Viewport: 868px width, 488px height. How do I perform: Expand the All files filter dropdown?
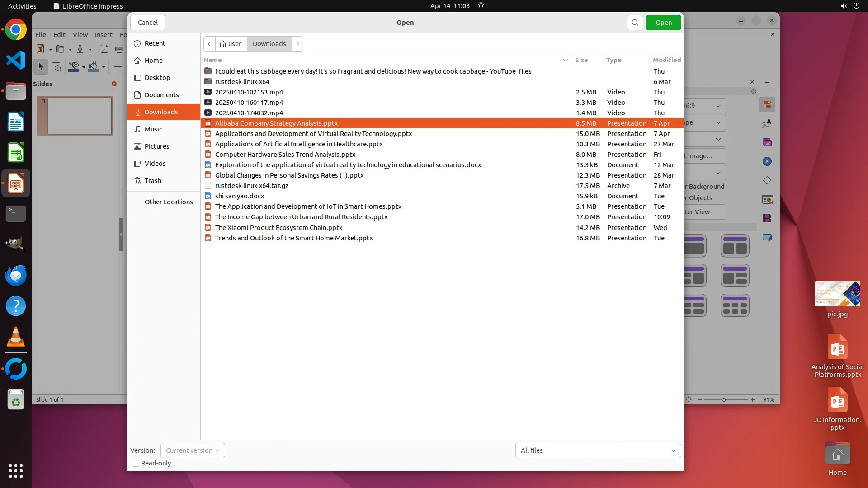pyautogui.click(x=598, y=450)
